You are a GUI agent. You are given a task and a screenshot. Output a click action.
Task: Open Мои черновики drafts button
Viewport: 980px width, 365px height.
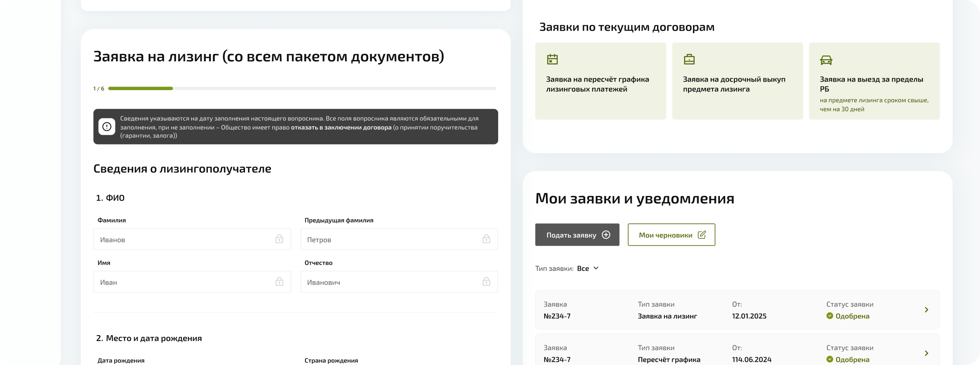click(671, 235)
